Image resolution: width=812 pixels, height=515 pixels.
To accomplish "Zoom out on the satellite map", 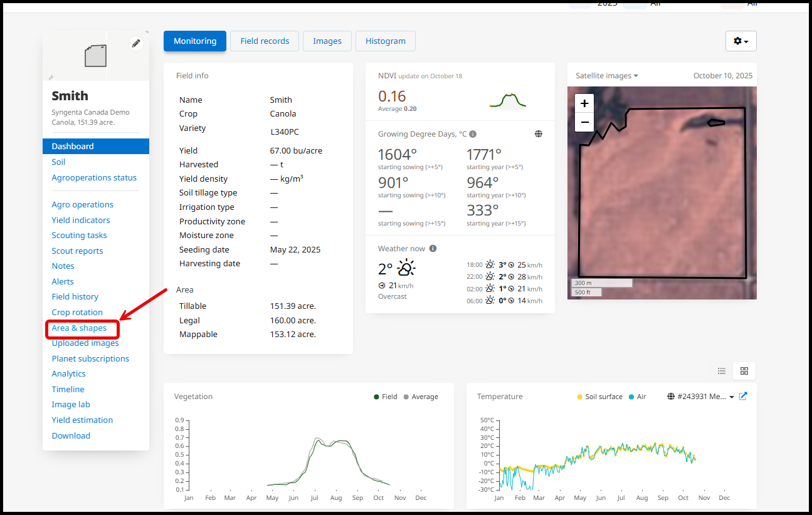I will pos(584,122).
